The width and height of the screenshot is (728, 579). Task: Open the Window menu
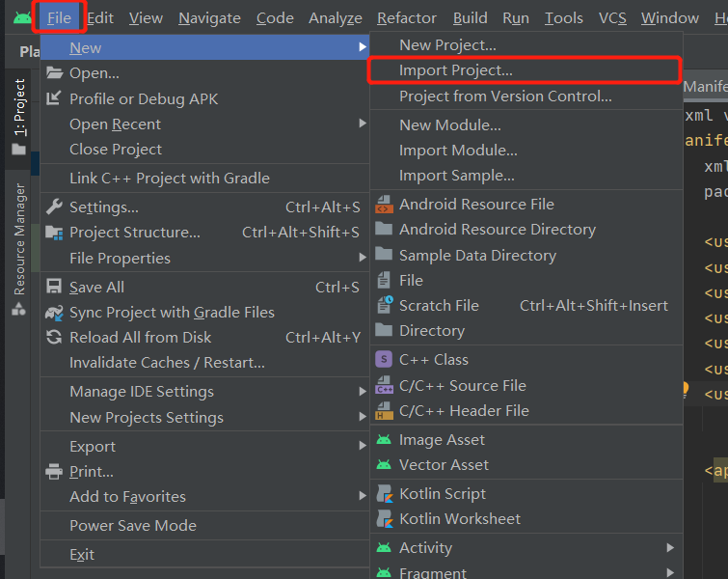[x=670, y=17]
